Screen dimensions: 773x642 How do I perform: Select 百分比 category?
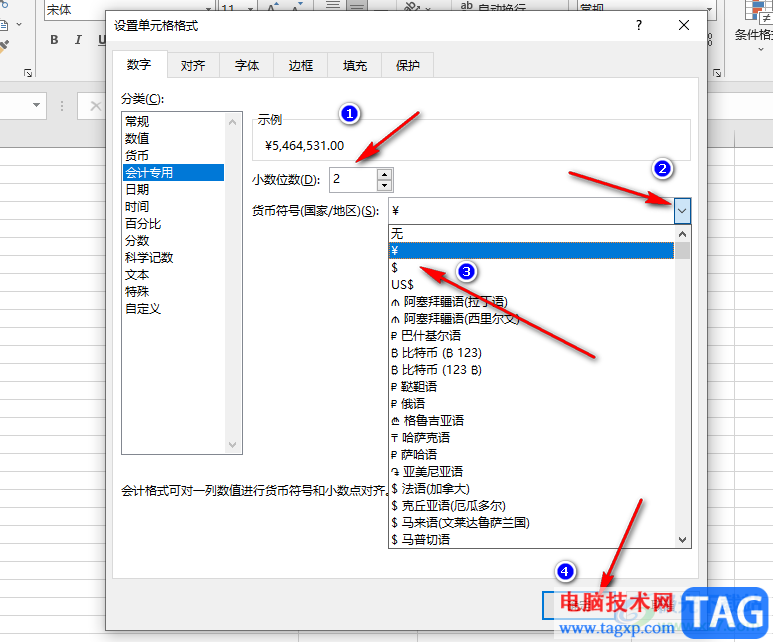tap(173, 223)
